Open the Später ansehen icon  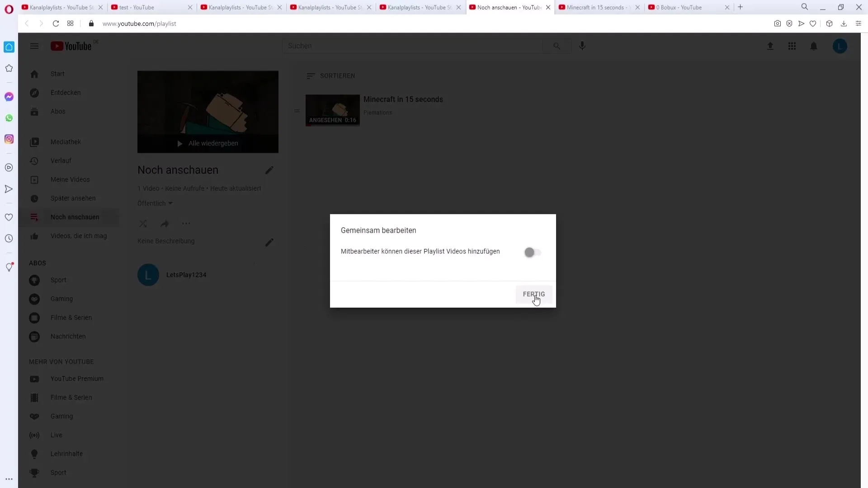click(x=34, y=198)
